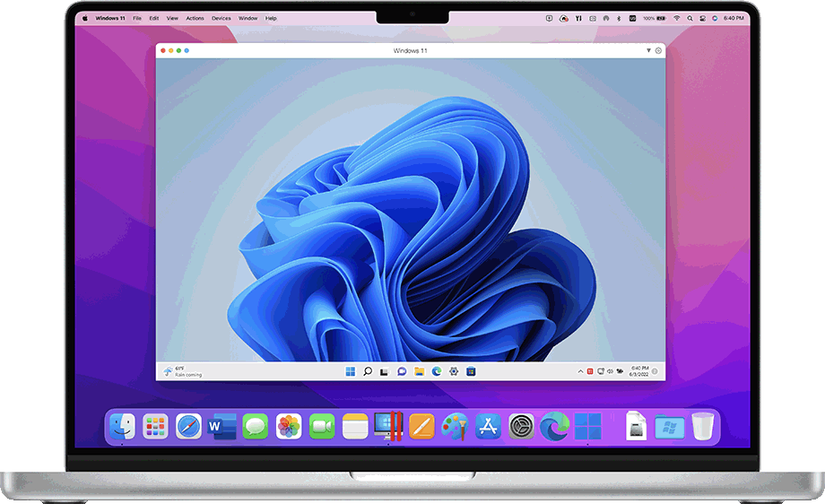825x504 pixels.
Task: Open the Help menu
Action: (x=271, y=18)
